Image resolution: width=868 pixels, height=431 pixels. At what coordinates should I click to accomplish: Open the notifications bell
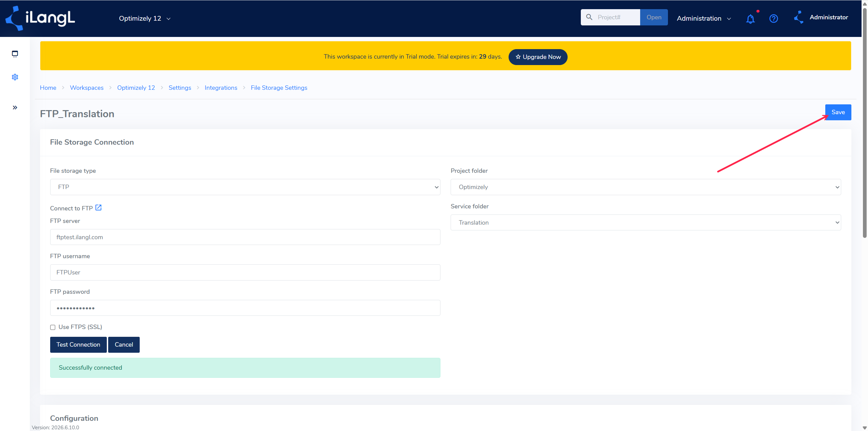coord(750,19)
